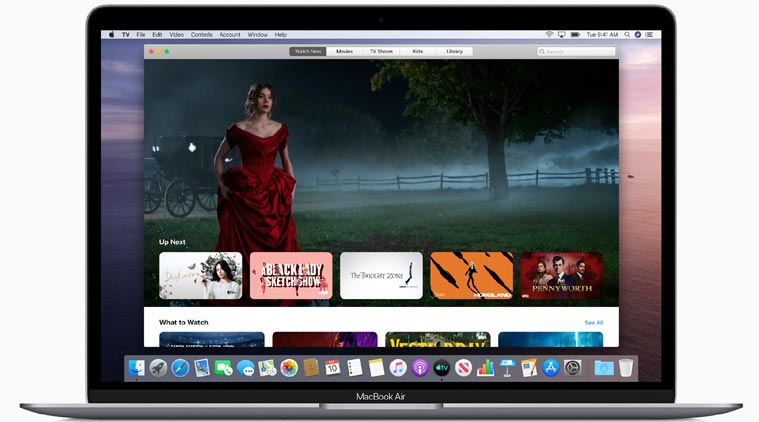Open A Black Lady Sketch Show thumbnail
Image resolution: width=759 pixels, height=422 pixels.
click(291, 275)
